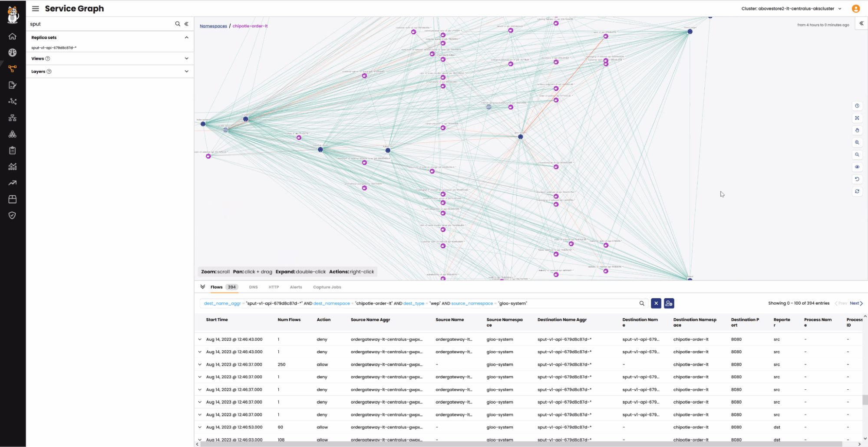Click the 250 Num Flows cell
Image resolution: width=868 pixels, height=447 pixels.
[281, 365]
